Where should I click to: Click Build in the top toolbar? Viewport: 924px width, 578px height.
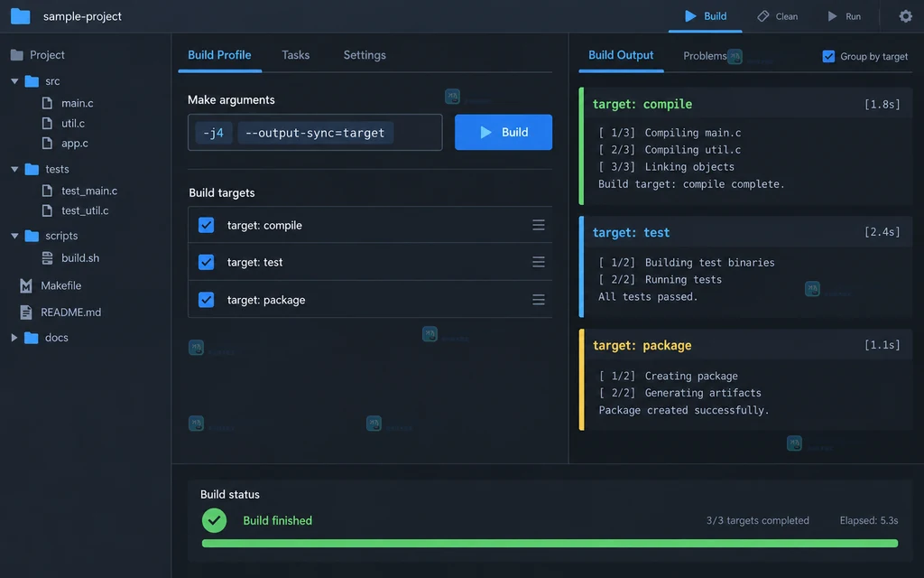pyautogui.click(x=706, y=16)
